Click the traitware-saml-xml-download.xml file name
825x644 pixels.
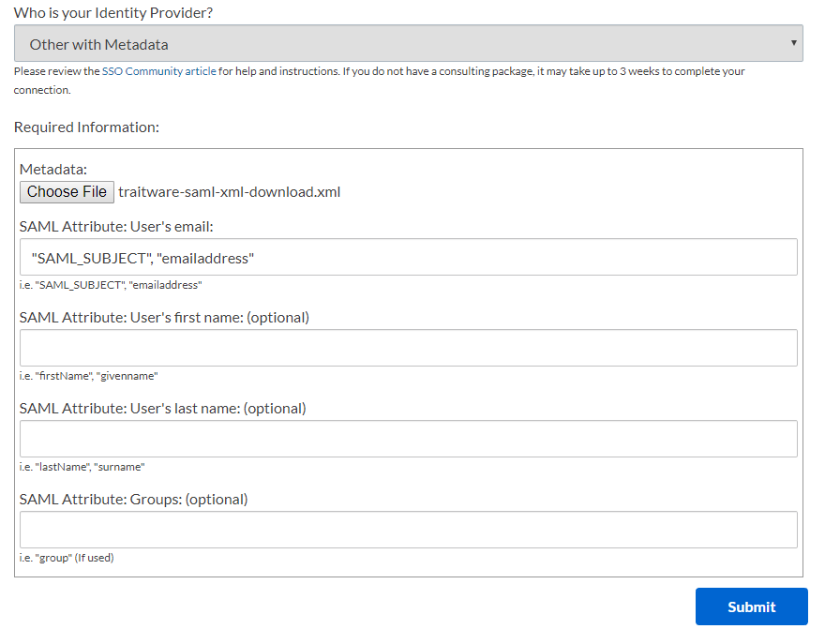tap(230, 192)
